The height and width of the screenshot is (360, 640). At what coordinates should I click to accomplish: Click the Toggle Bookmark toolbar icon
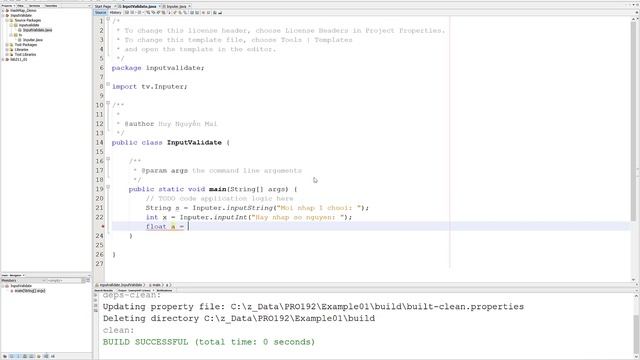pos(184,13)
